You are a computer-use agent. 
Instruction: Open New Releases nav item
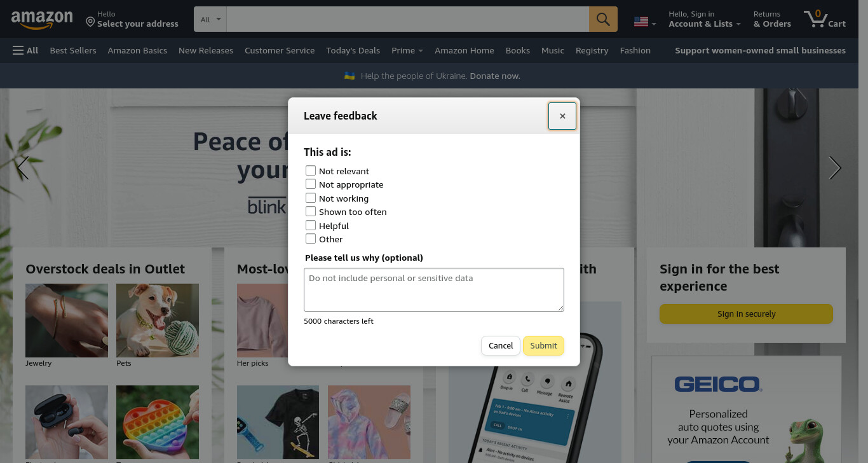206,50
